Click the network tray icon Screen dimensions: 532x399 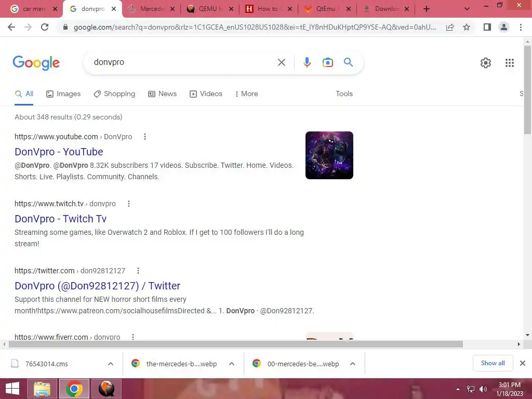tap(471, 389)
